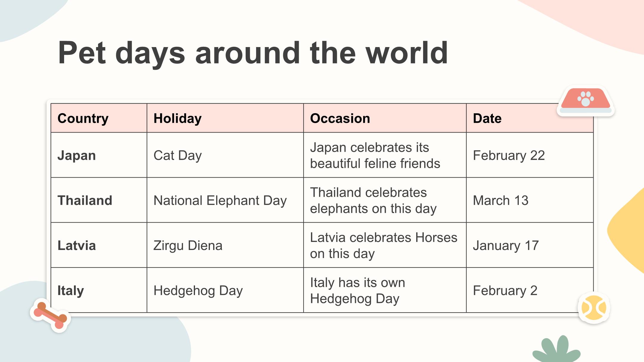Screen dimensions: 644x362
Task: Click the January 17 date cell
Action: pyautogui.click(x=530, y=245)
